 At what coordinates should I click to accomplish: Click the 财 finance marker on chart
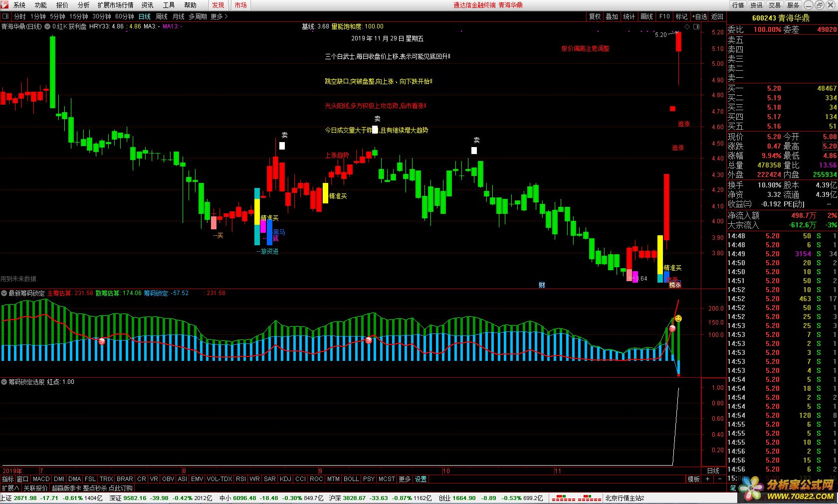pyautogui.click(x=542, y=285)
